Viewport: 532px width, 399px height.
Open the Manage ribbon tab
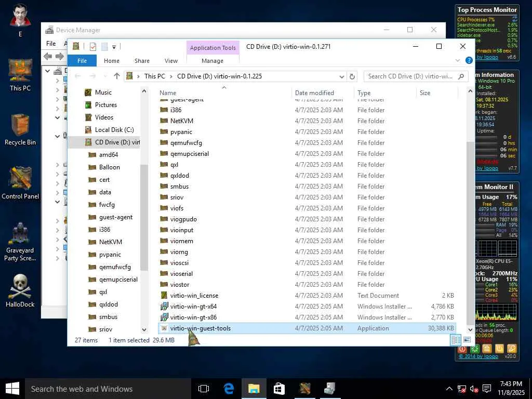[212, 61]
